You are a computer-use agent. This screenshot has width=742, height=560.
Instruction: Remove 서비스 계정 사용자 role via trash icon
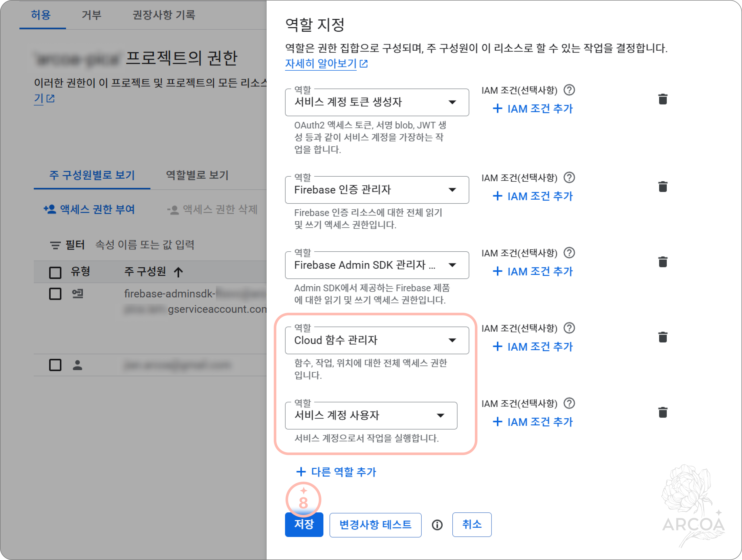point(662,412)
